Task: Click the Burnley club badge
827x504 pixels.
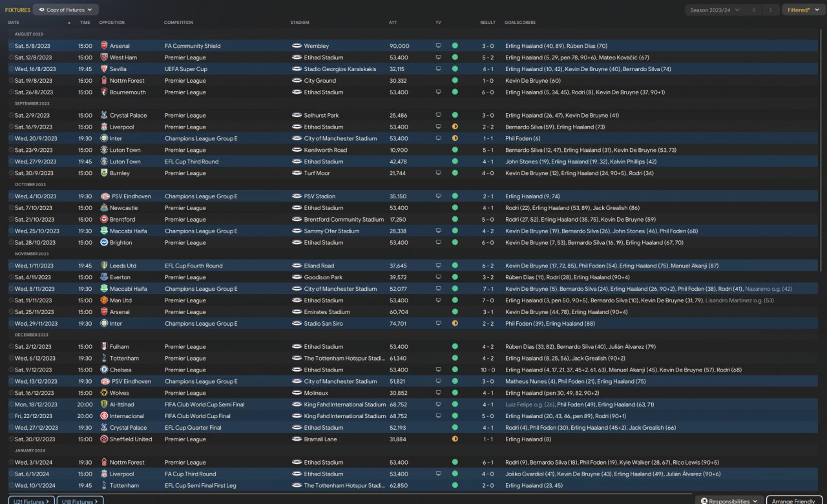Action: 104,173
